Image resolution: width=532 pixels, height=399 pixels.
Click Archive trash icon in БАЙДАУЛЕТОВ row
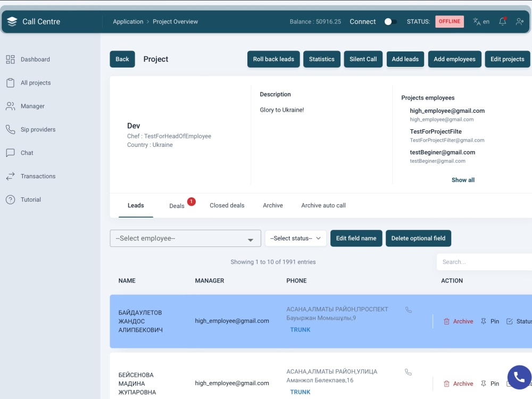(446, 321)
